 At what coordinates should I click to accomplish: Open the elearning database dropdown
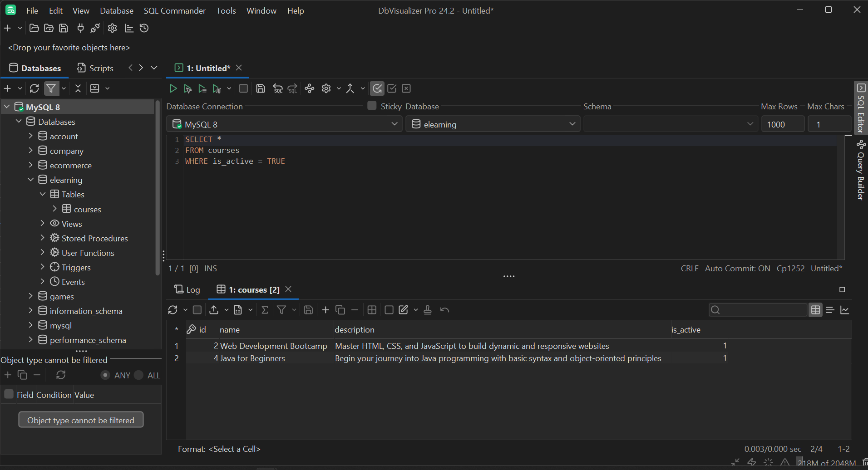(493, 124)
